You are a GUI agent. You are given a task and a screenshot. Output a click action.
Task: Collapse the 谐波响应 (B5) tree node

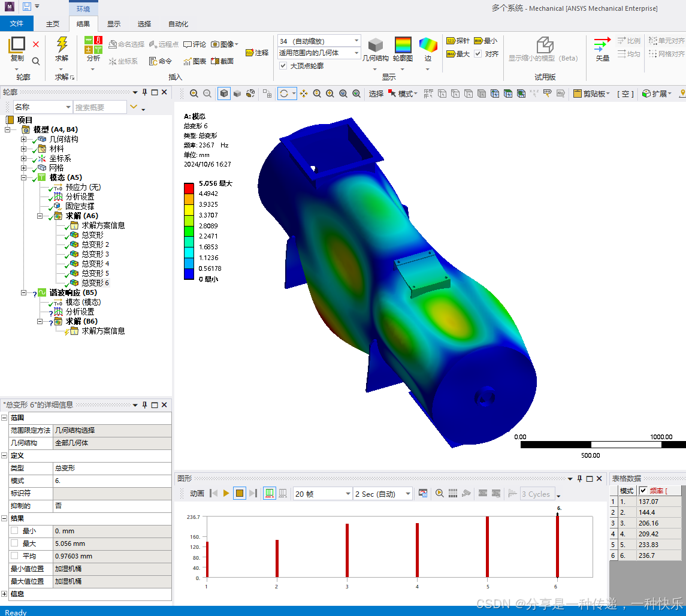pyautogui.click(x=23, y=292)
